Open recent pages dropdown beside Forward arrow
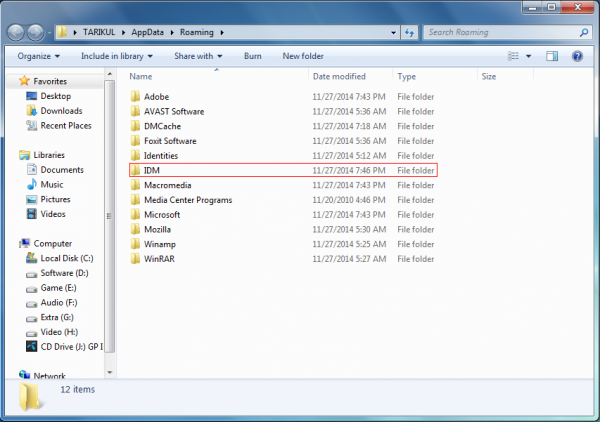 click(x=49, y=33)
